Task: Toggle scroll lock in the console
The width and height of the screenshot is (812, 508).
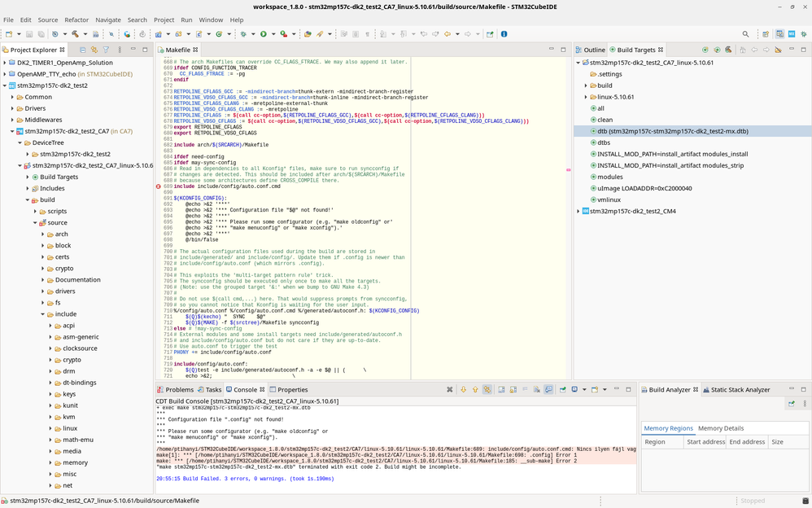Action: coord(513,390)
